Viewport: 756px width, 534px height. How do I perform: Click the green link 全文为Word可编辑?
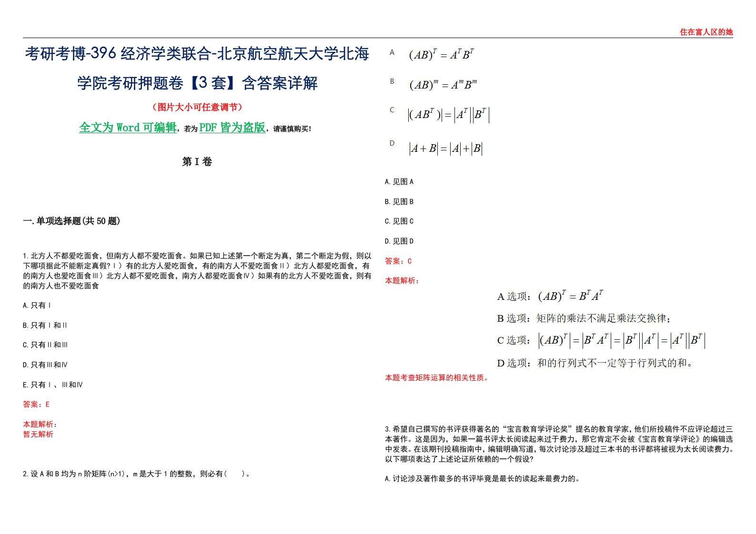(x=128, y=128)
